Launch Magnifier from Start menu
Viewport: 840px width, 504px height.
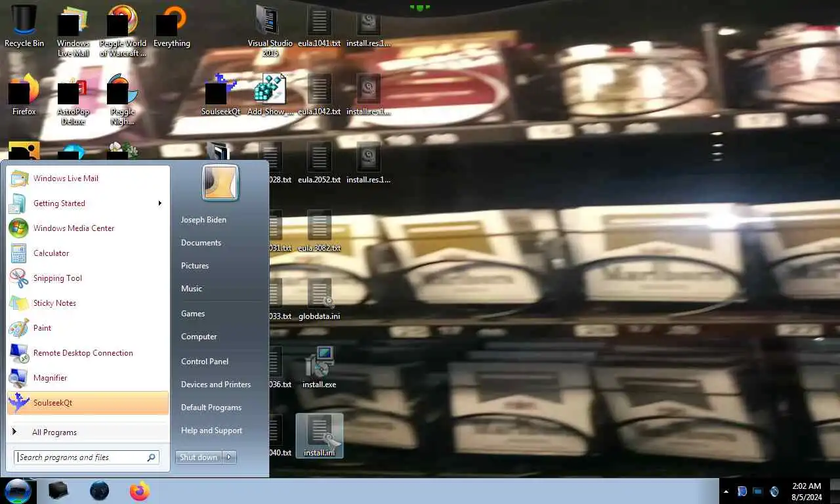[88, 378]
